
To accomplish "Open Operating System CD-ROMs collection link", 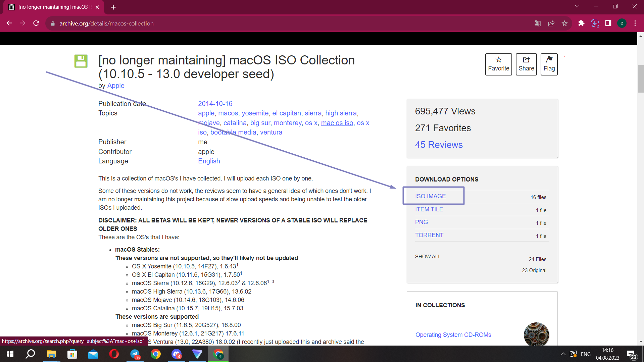I will coord(453,335).
